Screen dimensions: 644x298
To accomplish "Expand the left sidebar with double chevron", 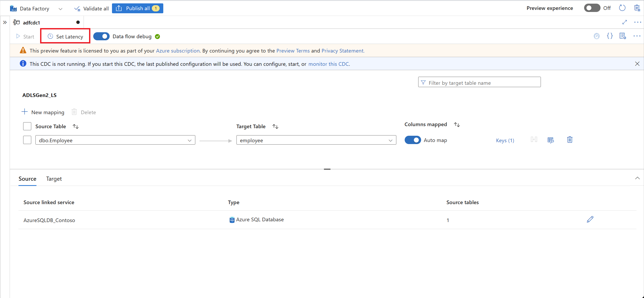I will pyautogui.click(x=5, y=22).
